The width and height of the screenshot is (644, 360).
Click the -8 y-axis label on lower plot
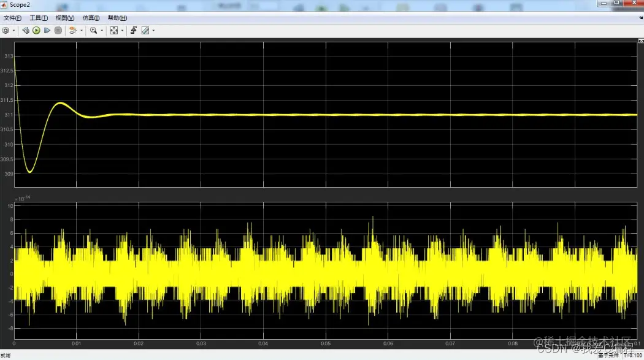pos(10,329)
